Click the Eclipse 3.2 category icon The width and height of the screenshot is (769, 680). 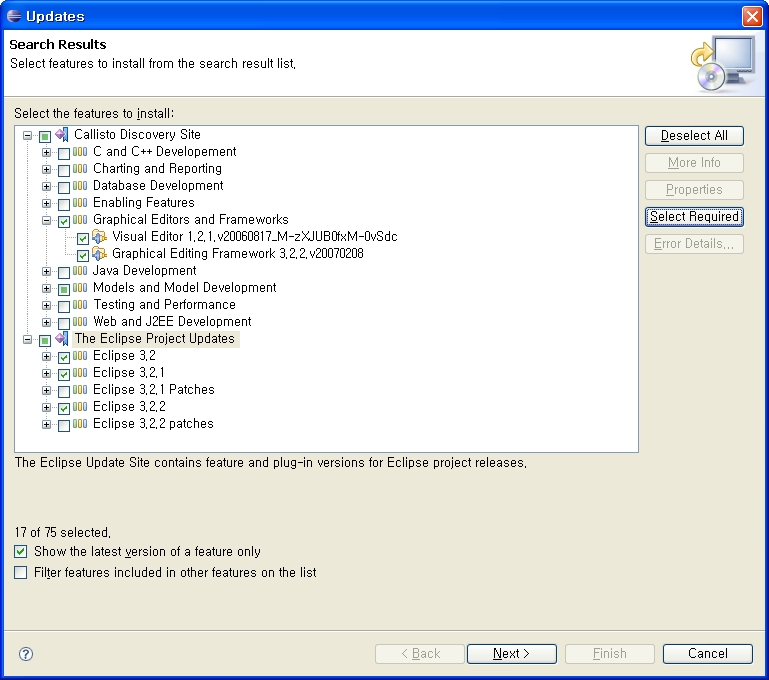click(x=80, y=355)
